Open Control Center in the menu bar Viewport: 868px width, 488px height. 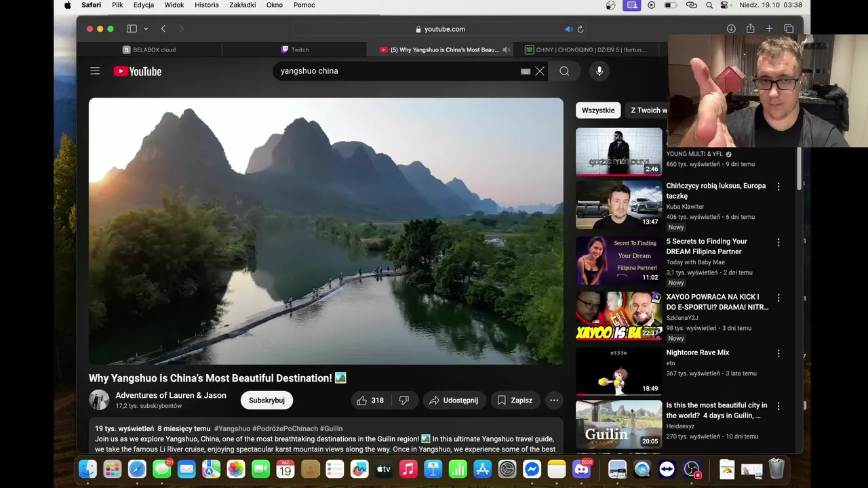[x=724, y=5]
